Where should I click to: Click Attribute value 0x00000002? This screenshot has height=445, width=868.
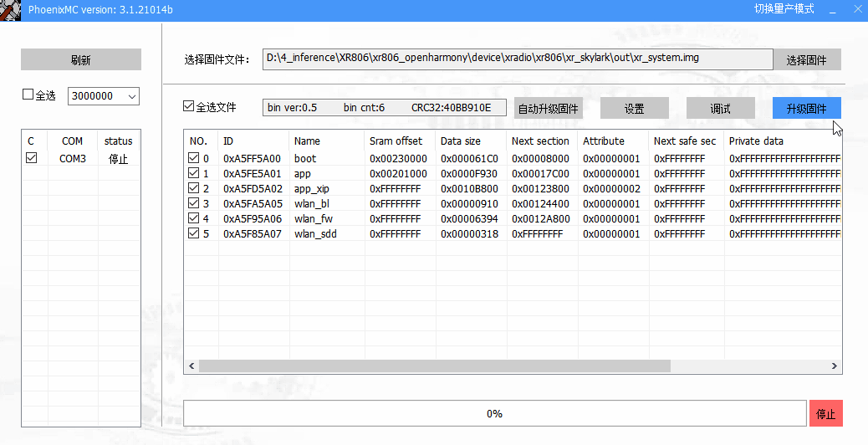tap(611, 189)
